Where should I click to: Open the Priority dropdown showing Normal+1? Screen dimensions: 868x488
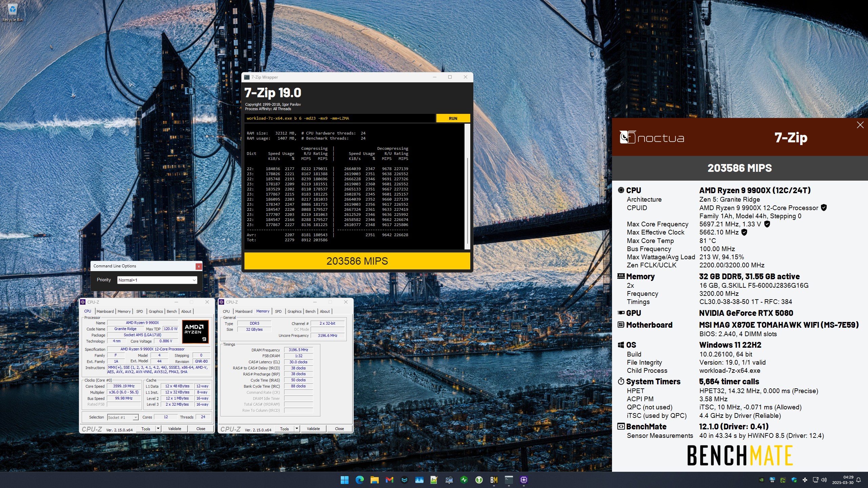pos(157,280)
